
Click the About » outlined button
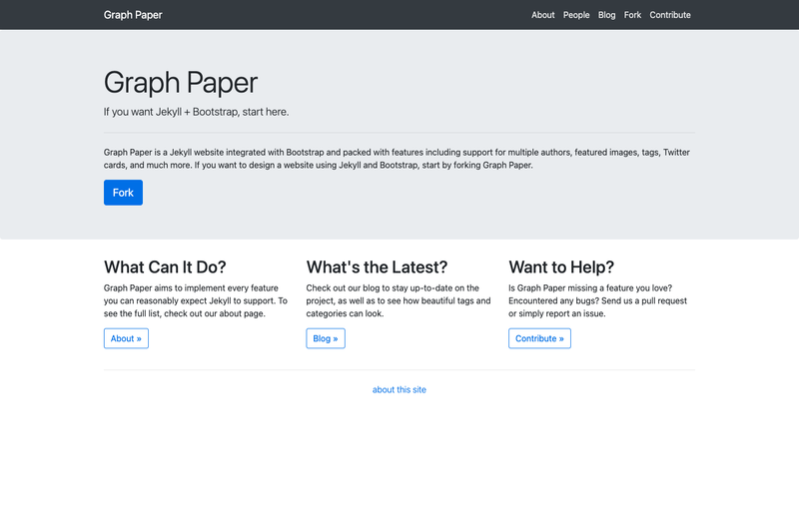pyautogui.click(x=126, y=338)
